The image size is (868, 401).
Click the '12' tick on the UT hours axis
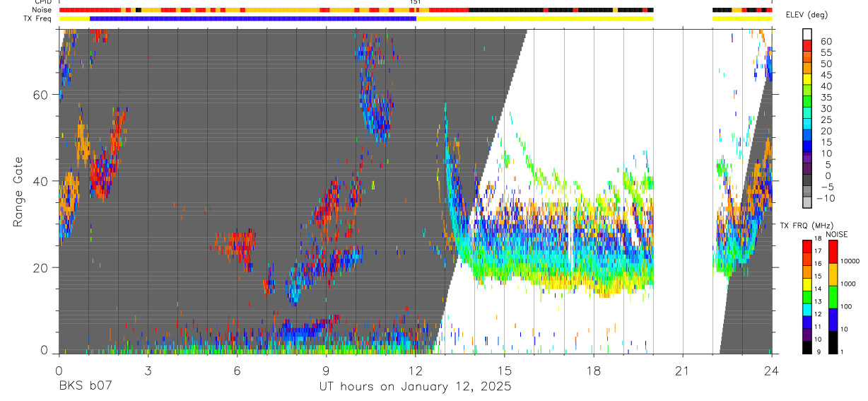(x=415, y=370)
